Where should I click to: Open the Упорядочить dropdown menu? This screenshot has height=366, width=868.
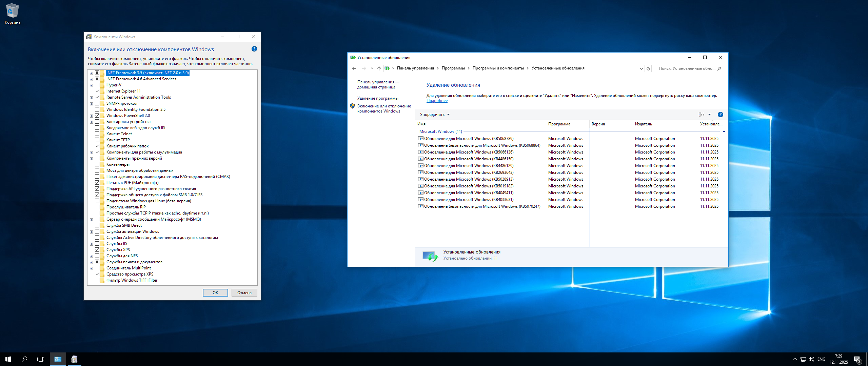pyautogui.click(x=434, y=115)
